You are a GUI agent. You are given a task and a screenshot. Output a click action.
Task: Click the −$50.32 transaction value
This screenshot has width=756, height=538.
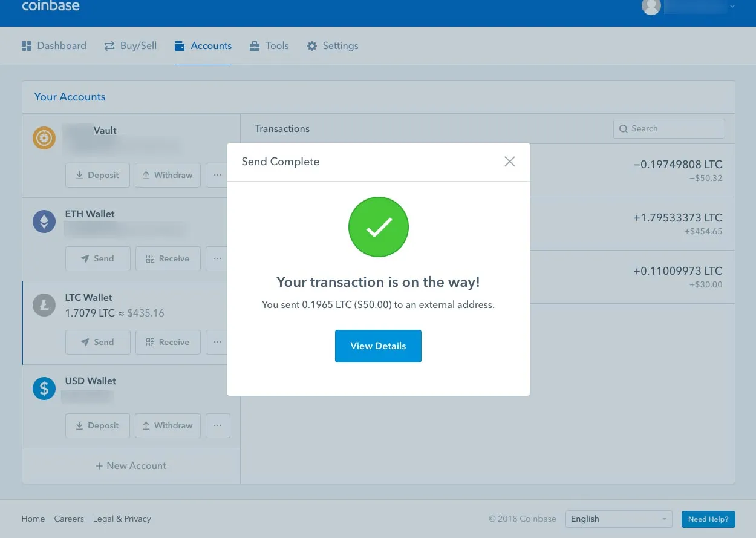706,179
